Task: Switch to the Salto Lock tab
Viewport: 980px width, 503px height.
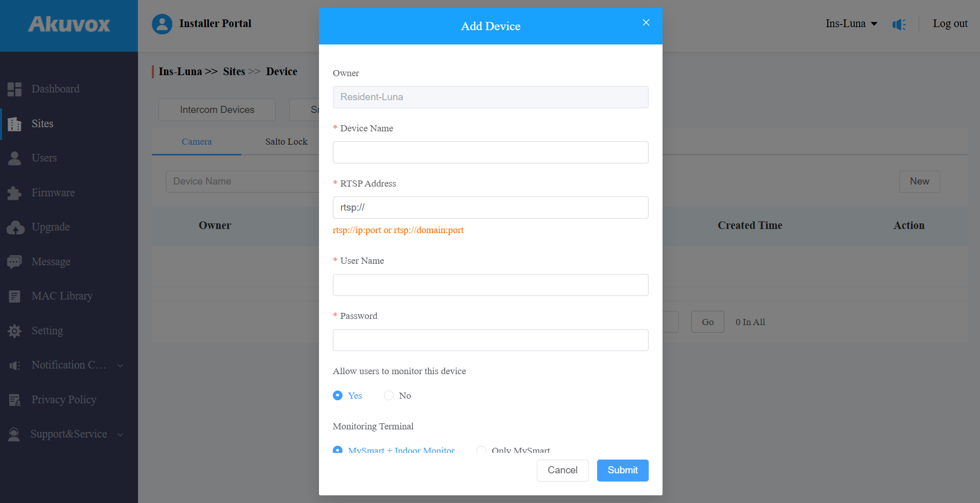Action: pos(286,142)
